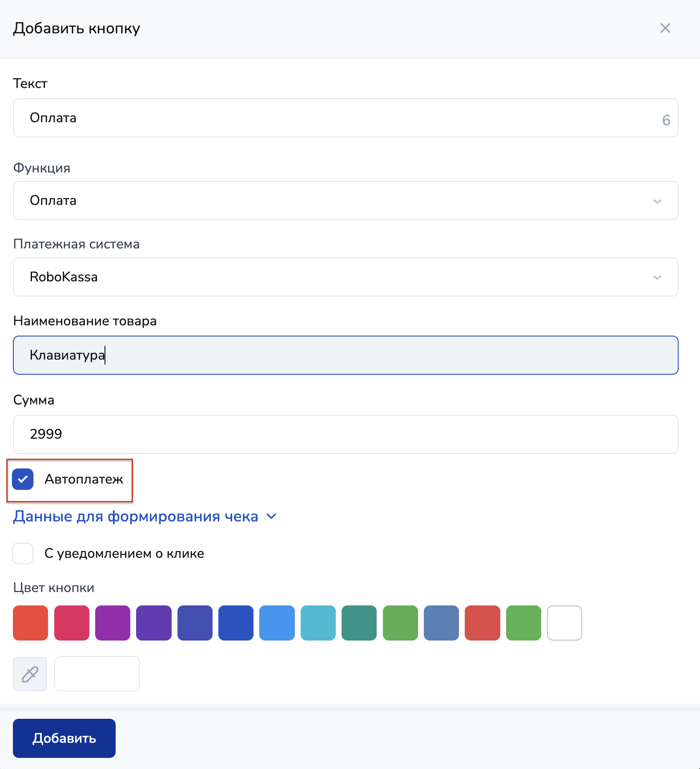Image resolution: width=700 pixels, height=769 pixels.
Task: Choose the magenta purple color swatch
Action: coord(113,623)
